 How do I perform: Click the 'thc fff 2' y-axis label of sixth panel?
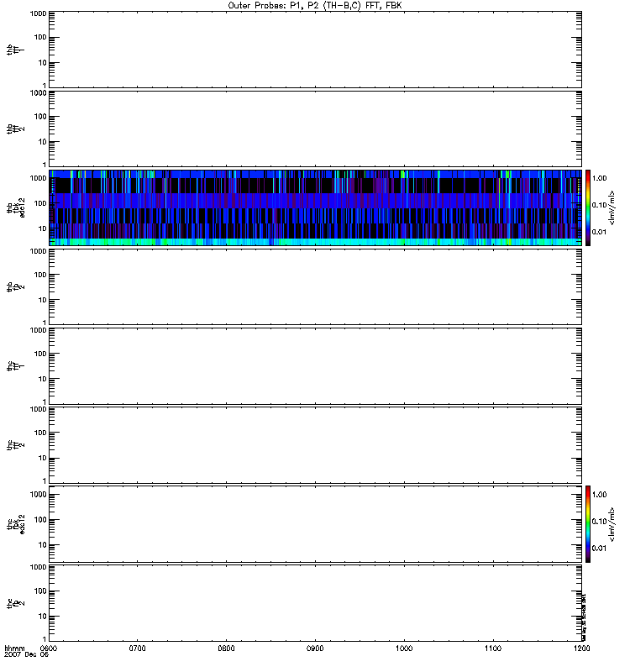[x=15, y=445]
